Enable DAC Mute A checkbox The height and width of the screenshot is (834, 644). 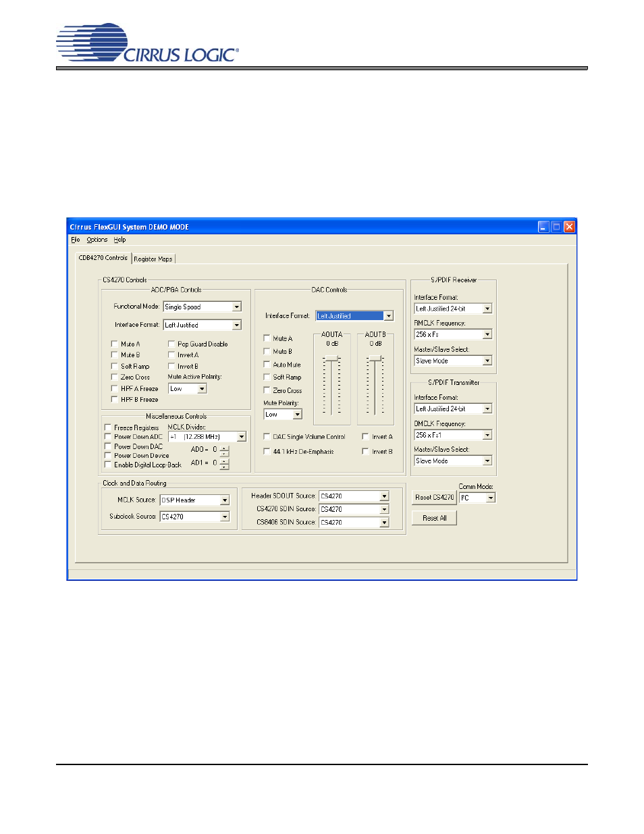[x=267, y=338]
